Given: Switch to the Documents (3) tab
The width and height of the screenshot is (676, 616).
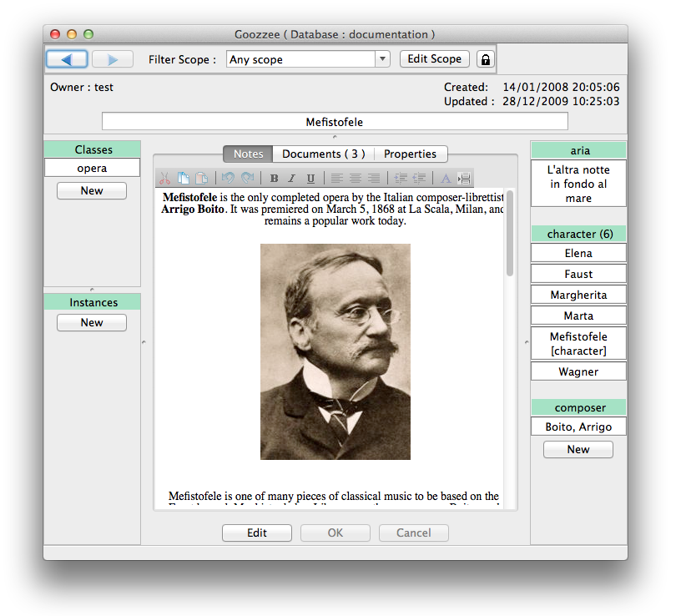Looking at the screenshot, I should (323, 154).
